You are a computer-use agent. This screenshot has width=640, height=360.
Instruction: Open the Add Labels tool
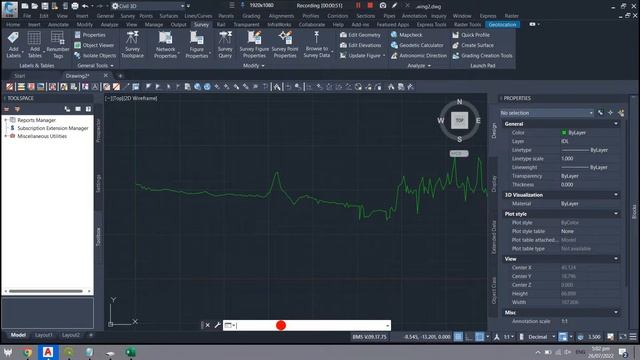pyautogui.click(x=13, y=44)
